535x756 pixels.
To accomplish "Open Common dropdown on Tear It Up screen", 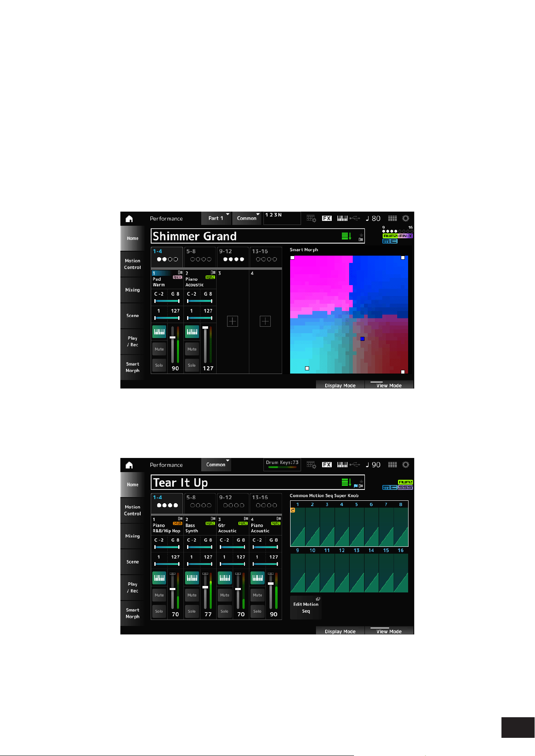I will click(x=216, y=464).
